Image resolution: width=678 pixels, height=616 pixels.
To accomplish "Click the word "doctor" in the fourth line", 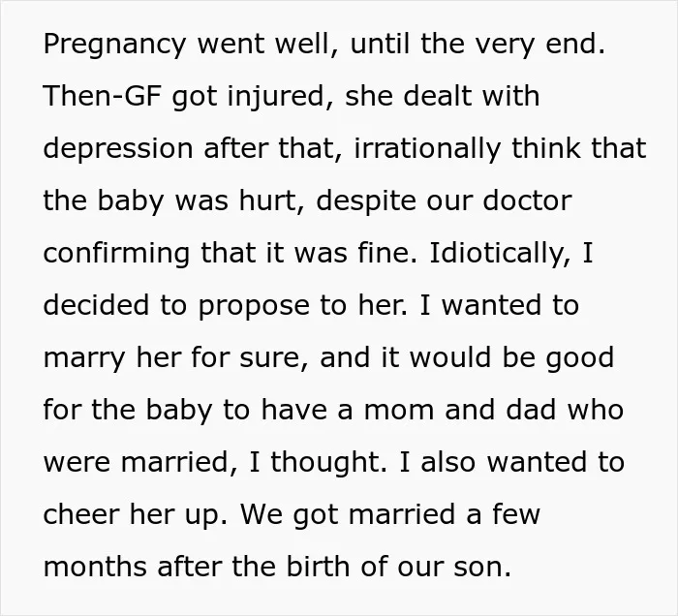I will click(x=527, y=200).
